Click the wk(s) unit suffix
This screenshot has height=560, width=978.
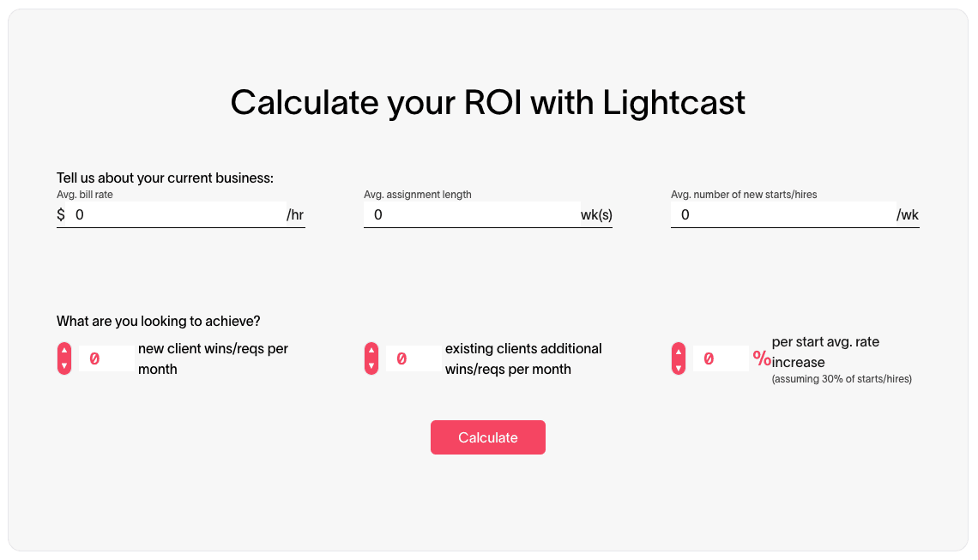[596, 214]
